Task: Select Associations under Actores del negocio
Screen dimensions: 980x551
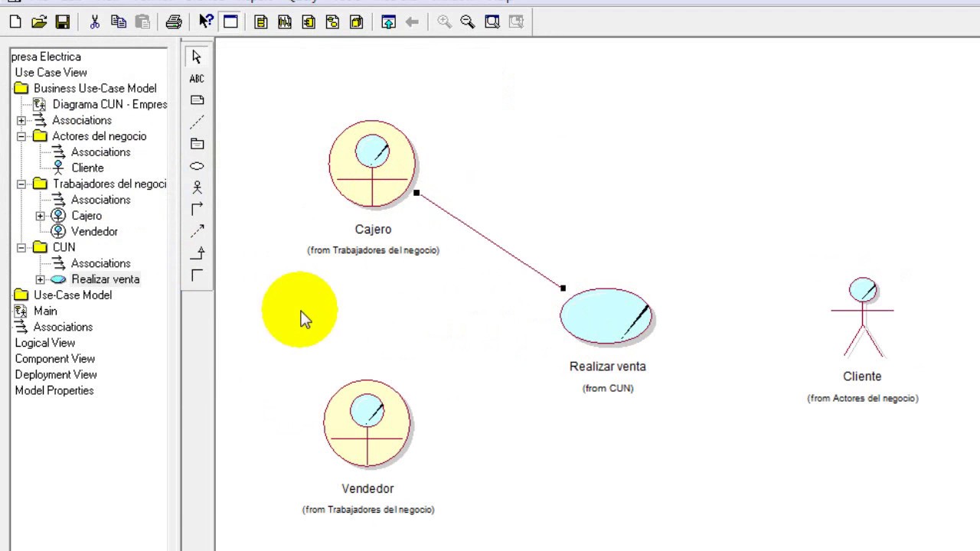Action: tap(100, 152)
